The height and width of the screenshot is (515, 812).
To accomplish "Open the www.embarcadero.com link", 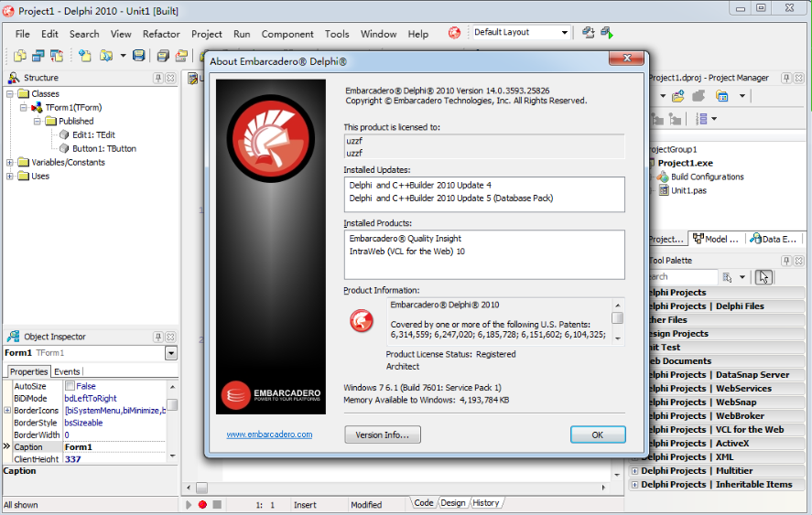I will 269,435.
